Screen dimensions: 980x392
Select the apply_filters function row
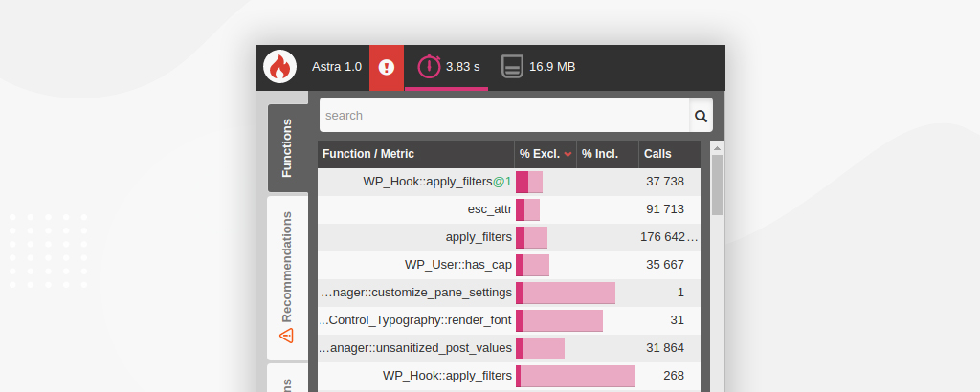pos(509,237)
